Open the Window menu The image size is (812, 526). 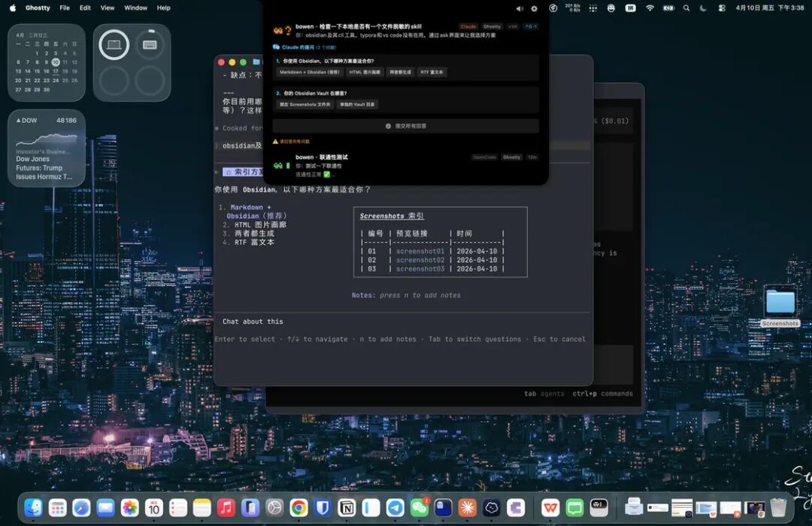(x=135, y=8)
